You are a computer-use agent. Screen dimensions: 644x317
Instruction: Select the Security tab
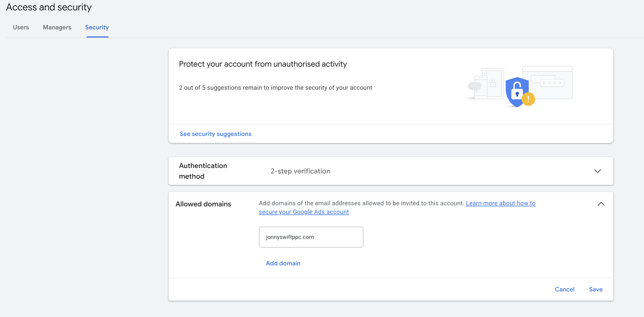pyautogui.click(x=97, y=27)
